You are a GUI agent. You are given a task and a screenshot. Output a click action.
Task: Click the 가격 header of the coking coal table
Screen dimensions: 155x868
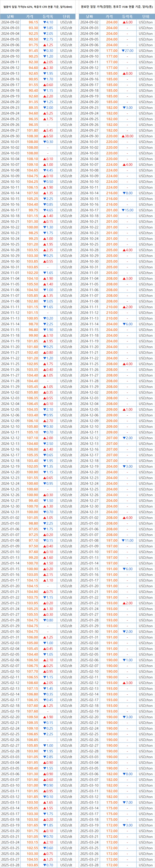coord(109,16)
